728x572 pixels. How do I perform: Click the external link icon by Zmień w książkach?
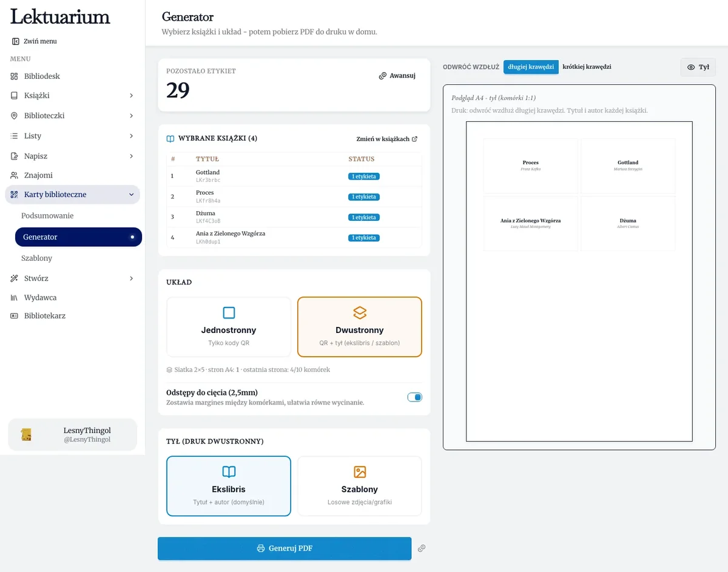[x=415, y=139]
